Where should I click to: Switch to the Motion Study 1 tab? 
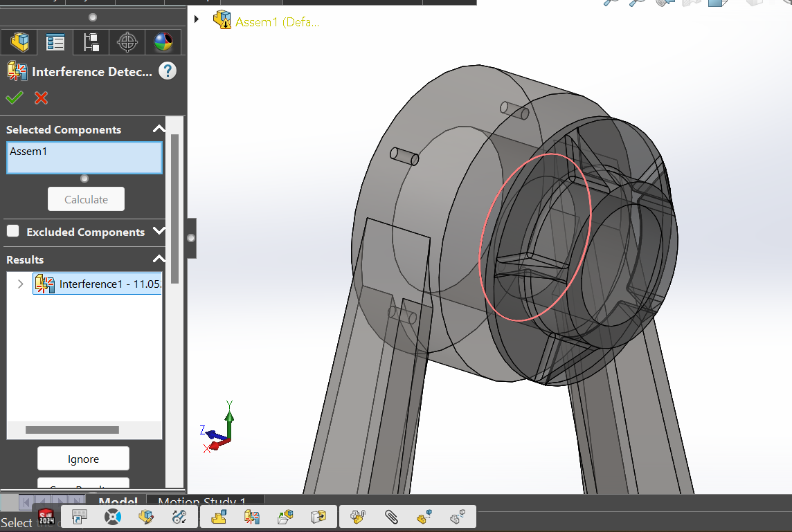point(202,502)
